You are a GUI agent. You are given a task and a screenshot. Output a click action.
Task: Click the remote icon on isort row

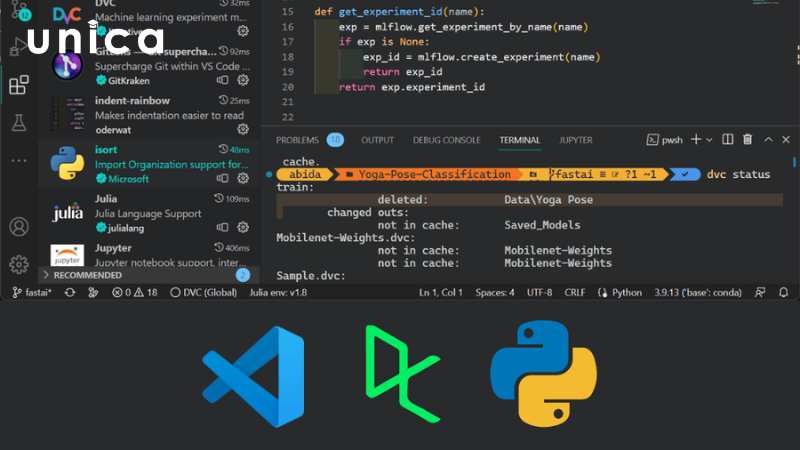[222, 178]
